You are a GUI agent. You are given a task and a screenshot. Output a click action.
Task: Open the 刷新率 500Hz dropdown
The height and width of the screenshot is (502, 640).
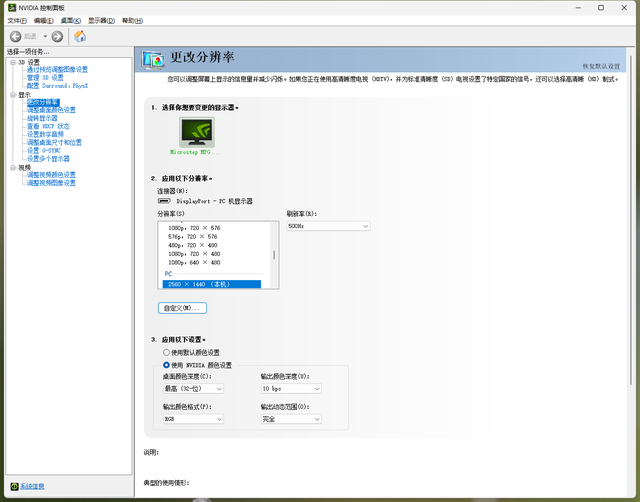(329, 226)
